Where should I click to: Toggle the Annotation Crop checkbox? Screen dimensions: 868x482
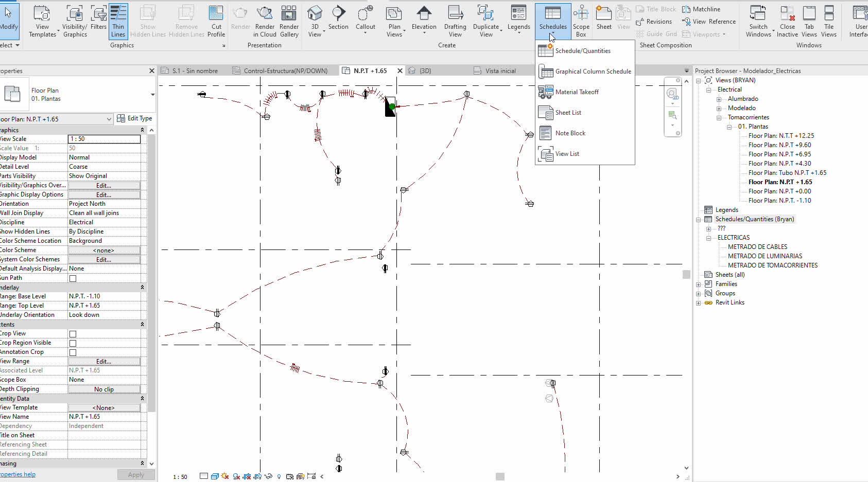coord(73,352)
